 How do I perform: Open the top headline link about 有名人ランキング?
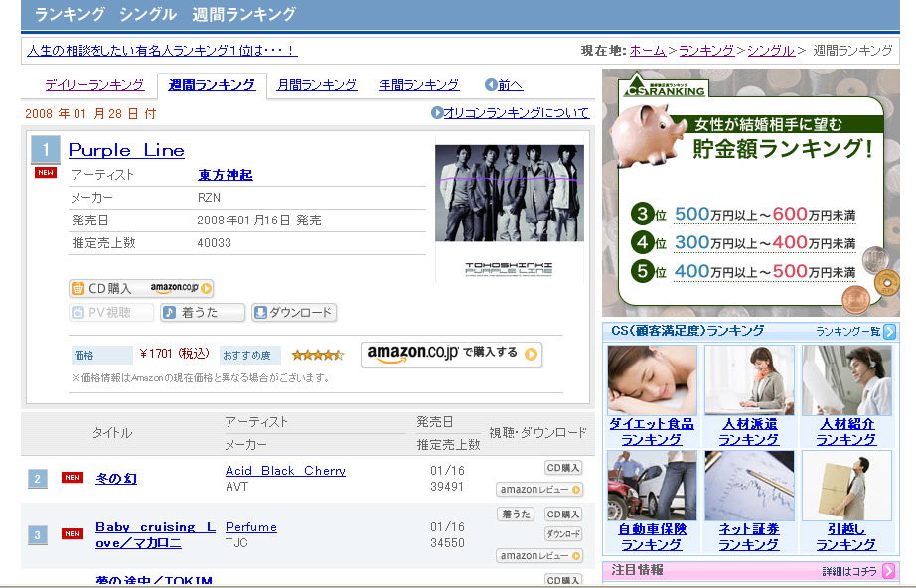pyautogui.click(x=162, y=51)
